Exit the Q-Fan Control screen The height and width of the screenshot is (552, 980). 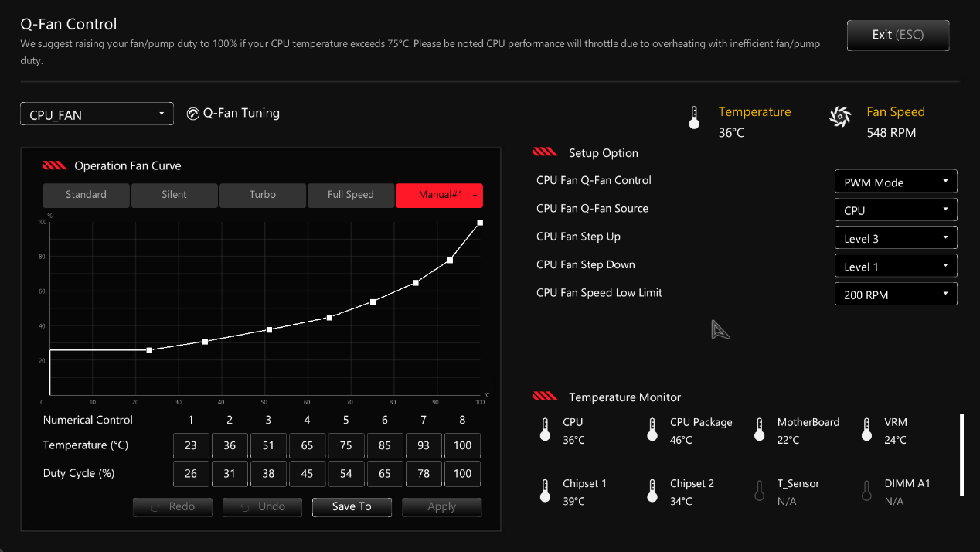pos(897,35)
